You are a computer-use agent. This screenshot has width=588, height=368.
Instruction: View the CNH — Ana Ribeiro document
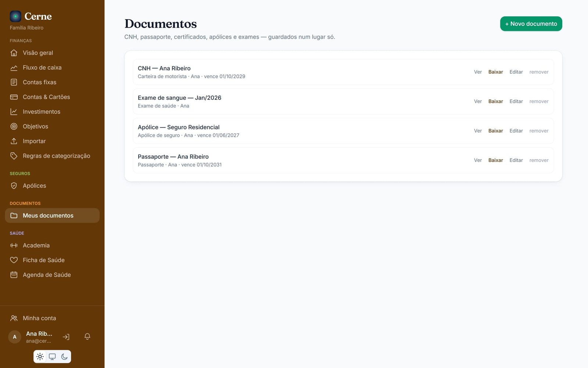coord(478,72)
